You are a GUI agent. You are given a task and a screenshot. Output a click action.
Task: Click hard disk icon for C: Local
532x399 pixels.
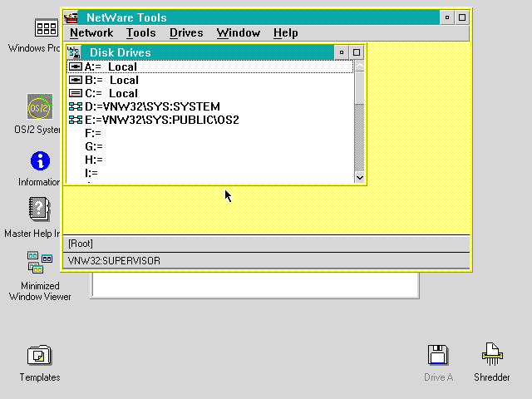tap(76, 93)
